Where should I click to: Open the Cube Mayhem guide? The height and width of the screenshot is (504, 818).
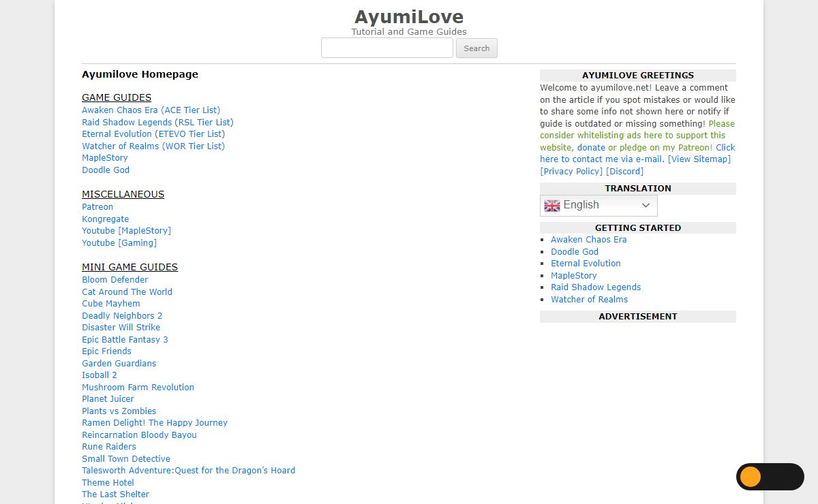click(x=111, y=304)
